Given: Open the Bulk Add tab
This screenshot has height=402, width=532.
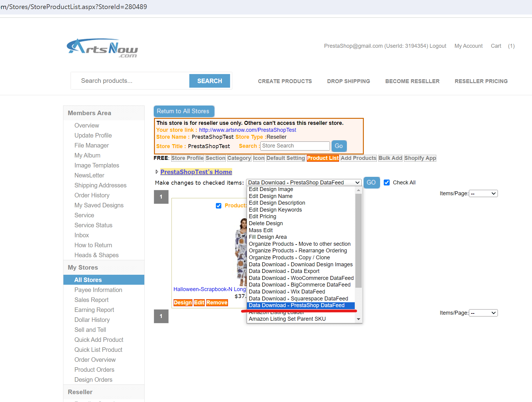Looking at the screenshot, I should pos(390,158).
